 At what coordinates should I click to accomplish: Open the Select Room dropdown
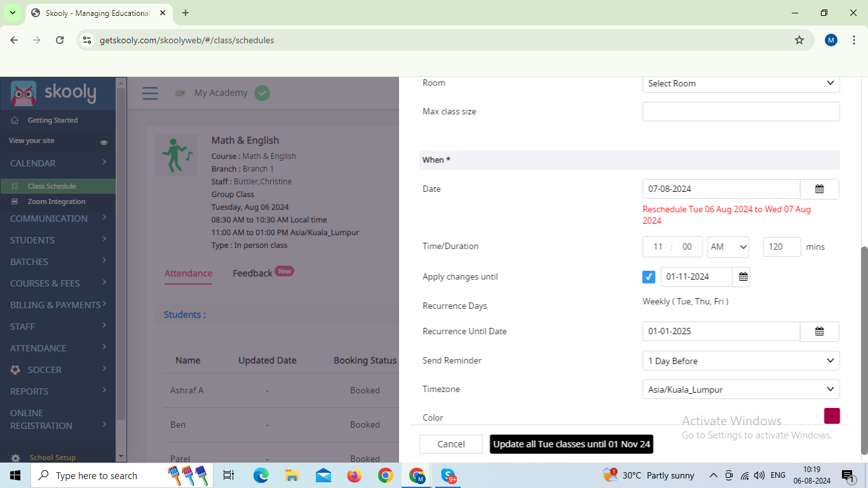[x=741, y=83]
